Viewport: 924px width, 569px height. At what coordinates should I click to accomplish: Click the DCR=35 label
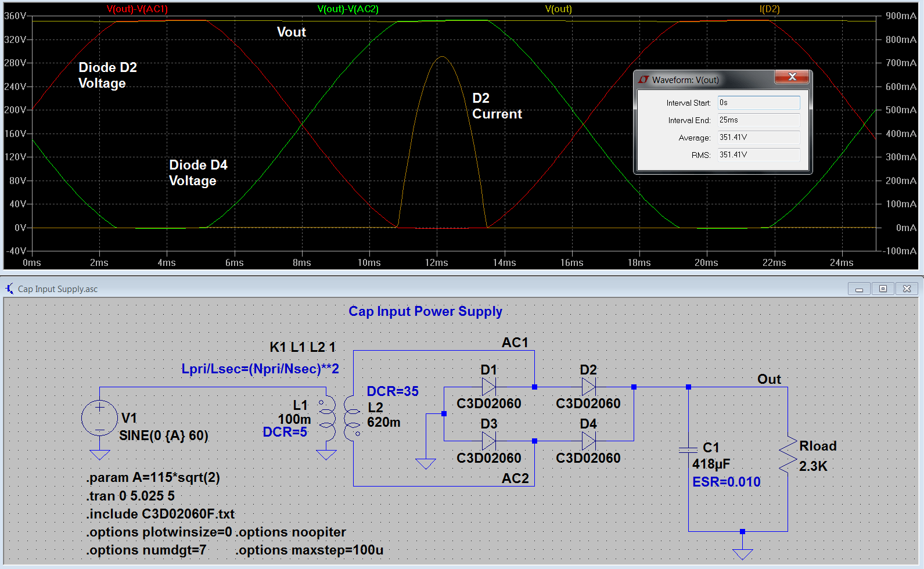tap(393, 391)
